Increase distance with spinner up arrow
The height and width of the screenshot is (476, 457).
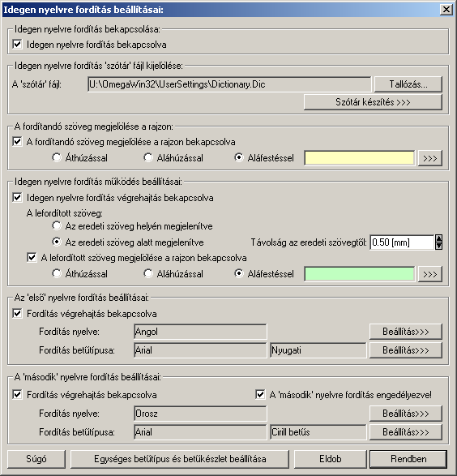click(438, 238)
